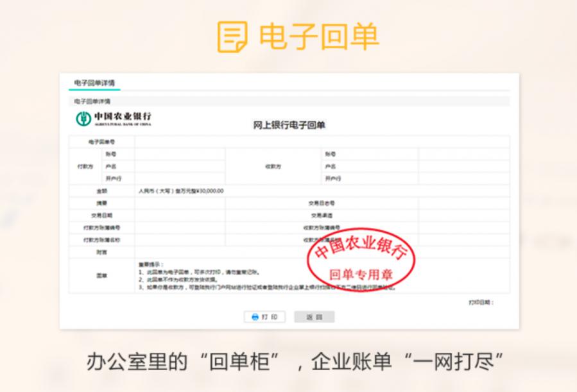Click 账号 label under 收款方
The width and height of the screenshot is (577, 392).
pos(330,154)
